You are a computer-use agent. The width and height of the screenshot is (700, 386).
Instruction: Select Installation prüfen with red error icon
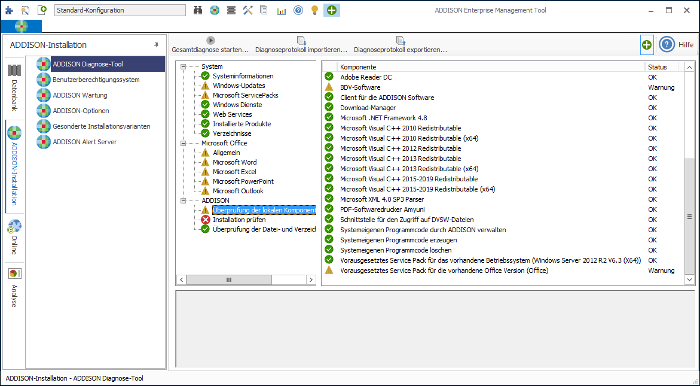[239, 220]
